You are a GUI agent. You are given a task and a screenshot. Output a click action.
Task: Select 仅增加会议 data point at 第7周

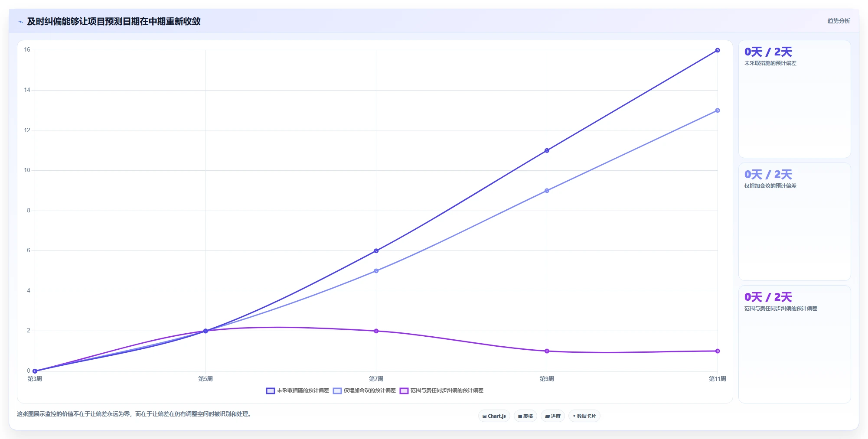click(376, 271)
